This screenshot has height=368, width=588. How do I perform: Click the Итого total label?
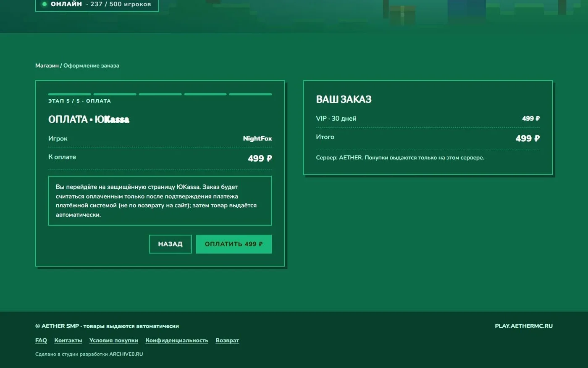pyautogui.click(x=325, y=137)
